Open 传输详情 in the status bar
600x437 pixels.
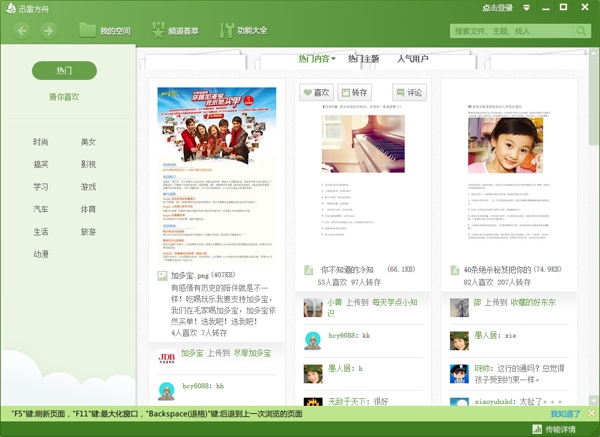click(560, 429)
